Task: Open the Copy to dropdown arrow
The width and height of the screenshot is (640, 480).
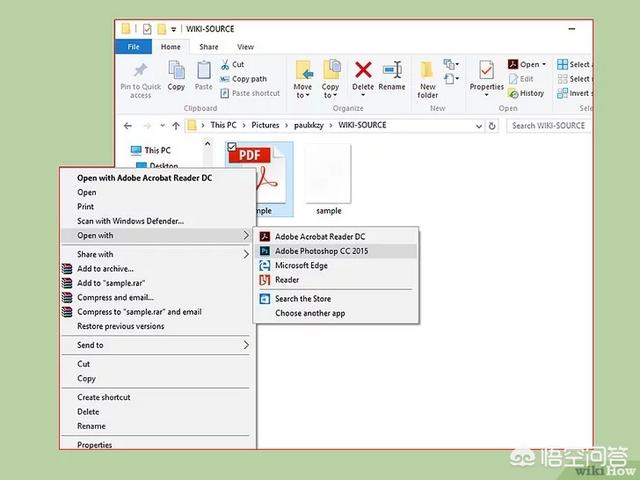Action: 335,96
